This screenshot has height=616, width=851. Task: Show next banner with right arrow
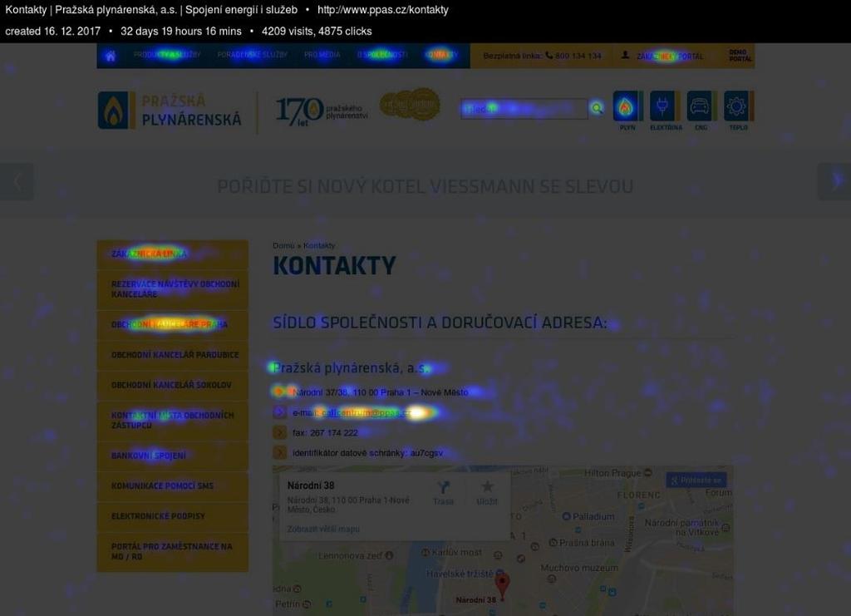pos(834,182)
